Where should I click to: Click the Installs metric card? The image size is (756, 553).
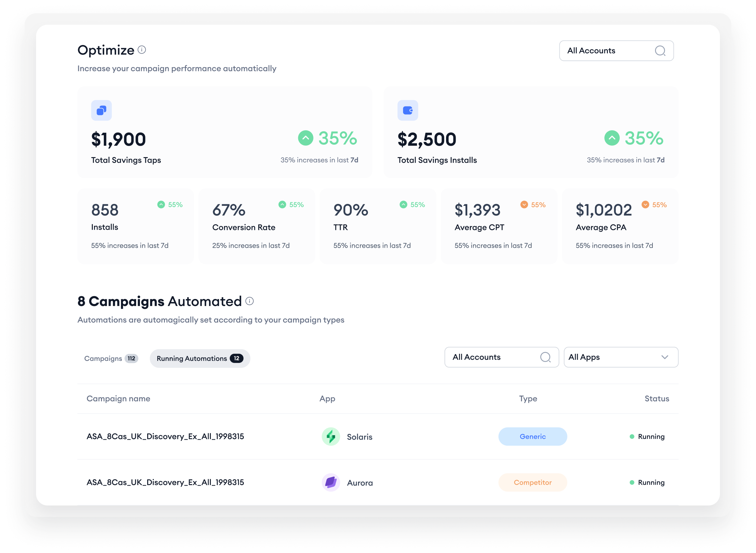(x=135, y=226)
